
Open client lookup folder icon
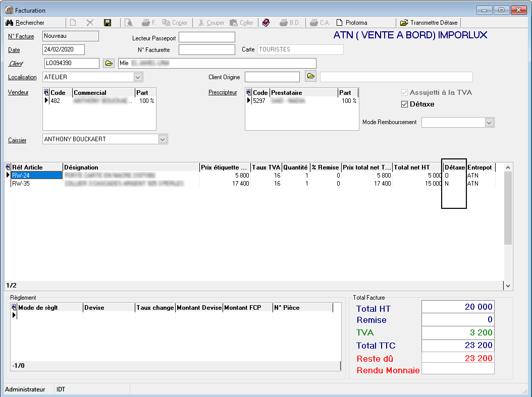tap(109, 63)
